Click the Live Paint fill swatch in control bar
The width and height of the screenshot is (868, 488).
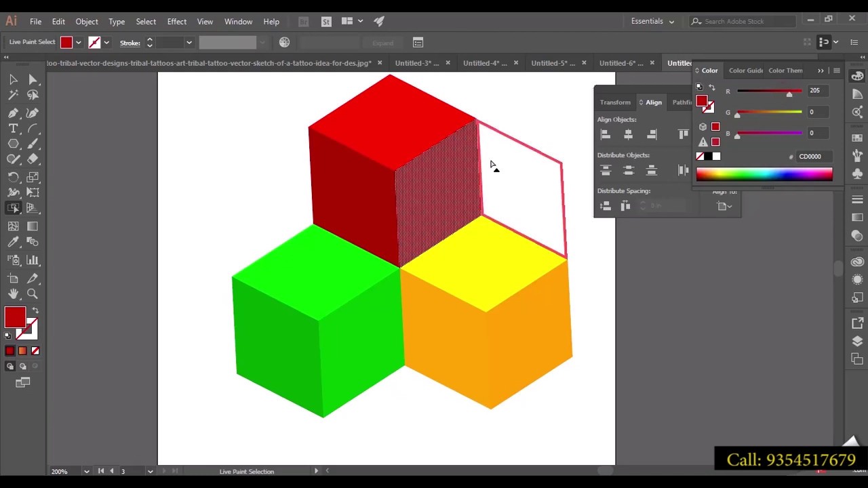coord(66,43)
